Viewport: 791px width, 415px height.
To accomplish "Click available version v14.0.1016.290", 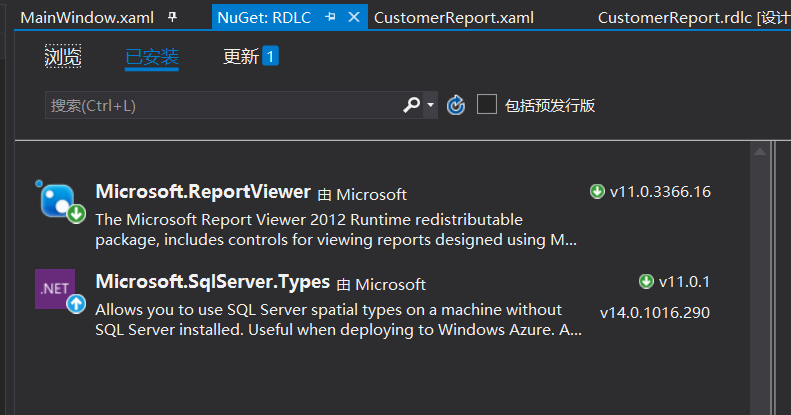I will (655, 313).
